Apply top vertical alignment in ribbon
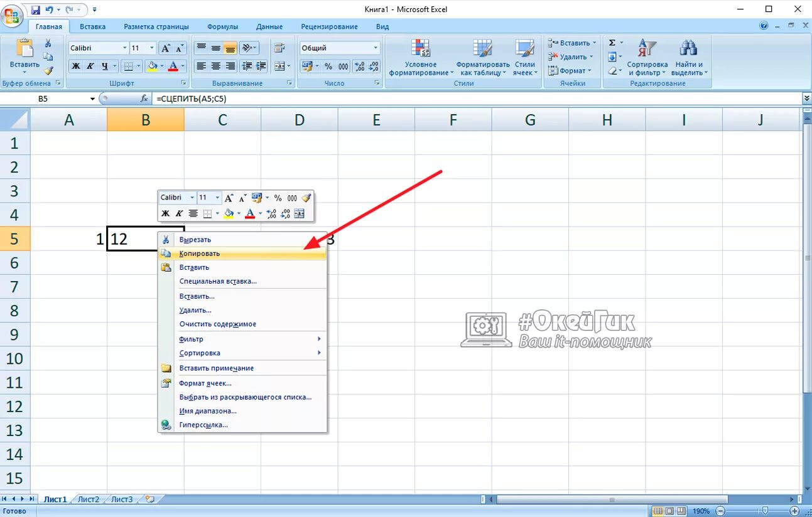Viewport: 812px width, 517px height. [201, 48]
